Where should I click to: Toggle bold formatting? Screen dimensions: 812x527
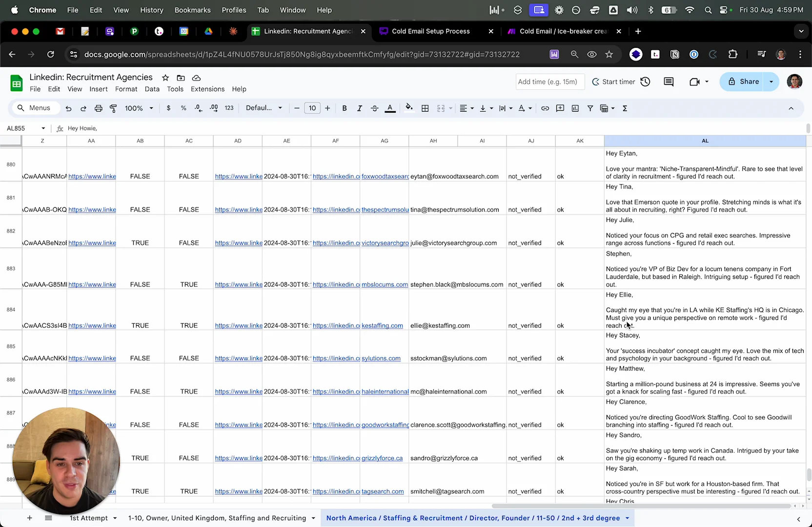[x=345, y=108]
